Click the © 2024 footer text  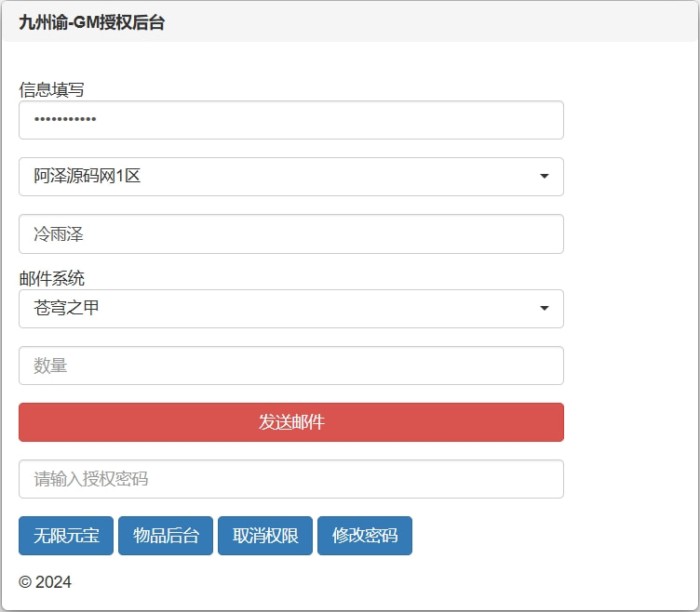click(45, 582)
